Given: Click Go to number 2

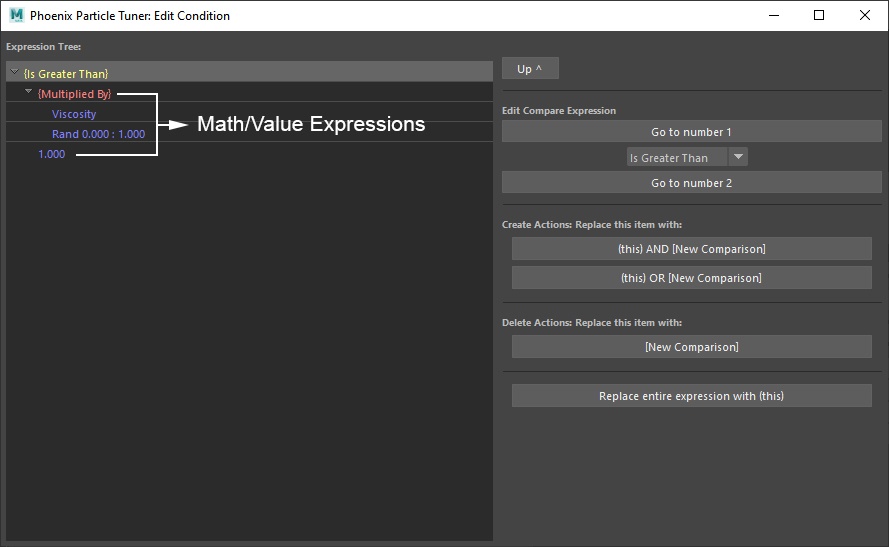Looking at the screenshot, I should tap(691, 183).
